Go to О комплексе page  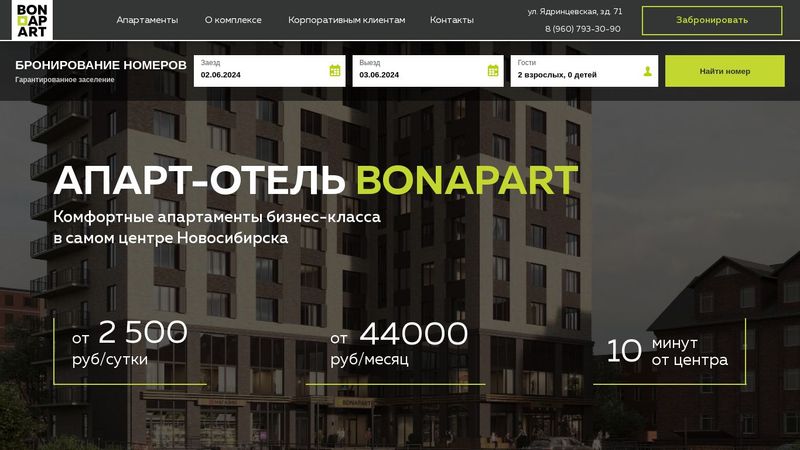(233, 20)
